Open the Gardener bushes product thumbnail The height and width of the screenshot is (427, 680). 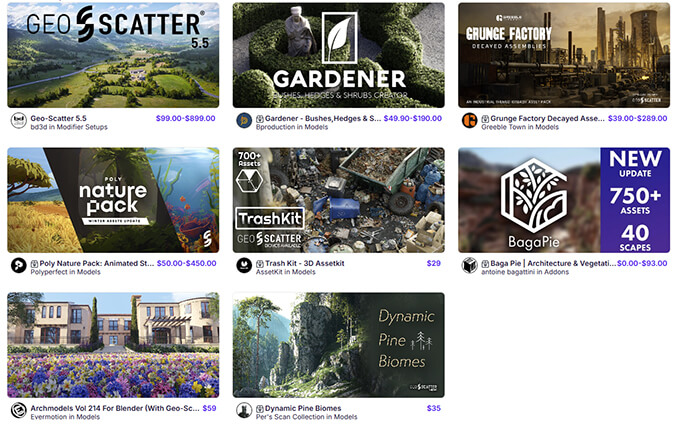point(339,55)
